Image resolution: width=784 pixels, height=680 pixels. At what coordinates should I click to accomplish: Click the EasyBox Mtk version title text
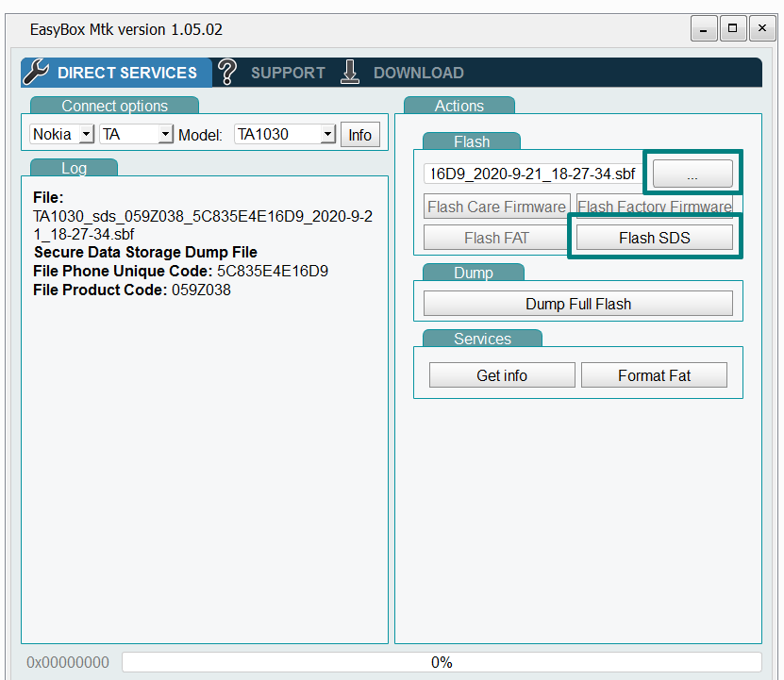[126, 29]
